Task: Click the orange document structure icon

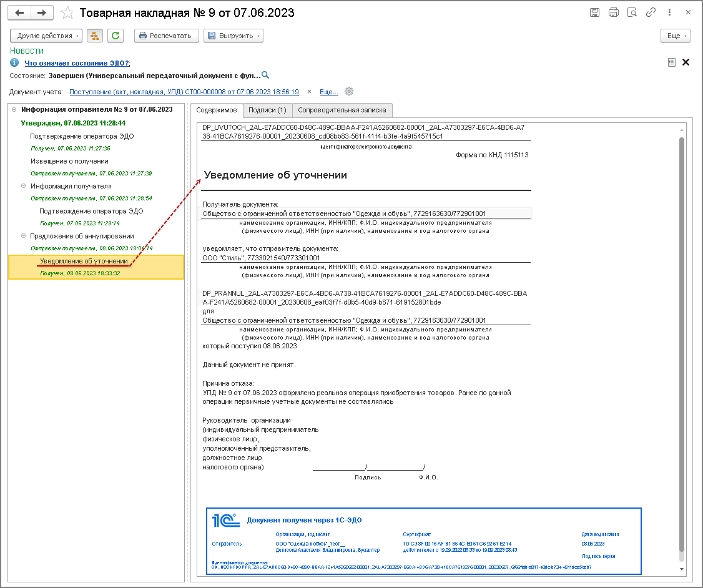Action: pos(95,36)
